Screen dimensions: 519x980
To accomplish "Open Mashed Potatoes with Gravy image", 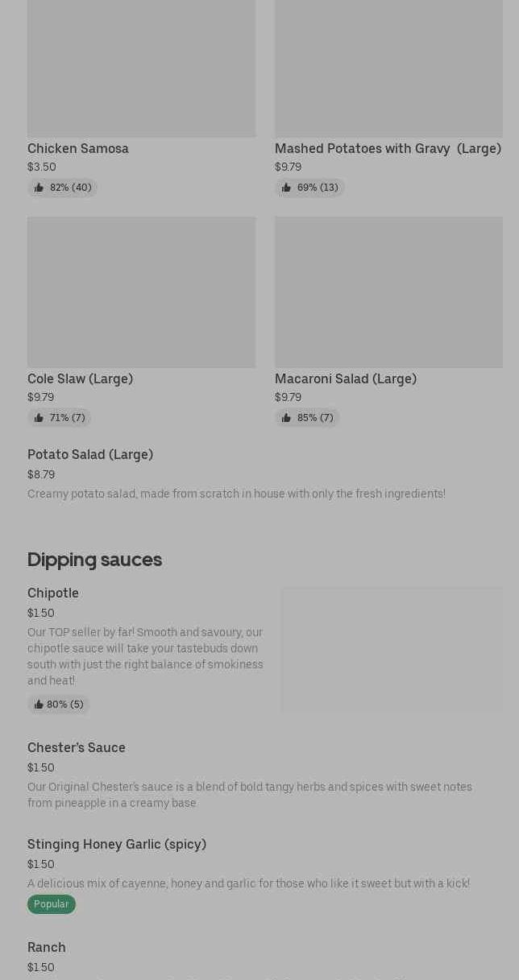I will pyautogui.click(x=388, y=68).
